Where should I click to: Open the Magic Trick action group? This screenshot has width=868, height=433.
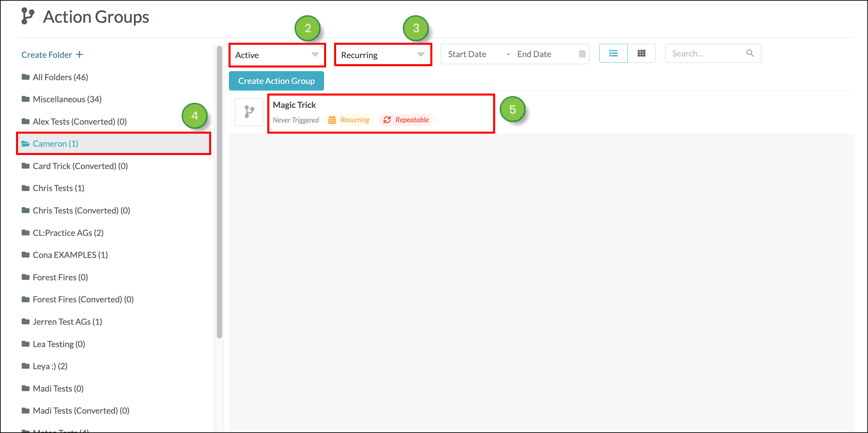pyautogui.click(x=294, y=105)
